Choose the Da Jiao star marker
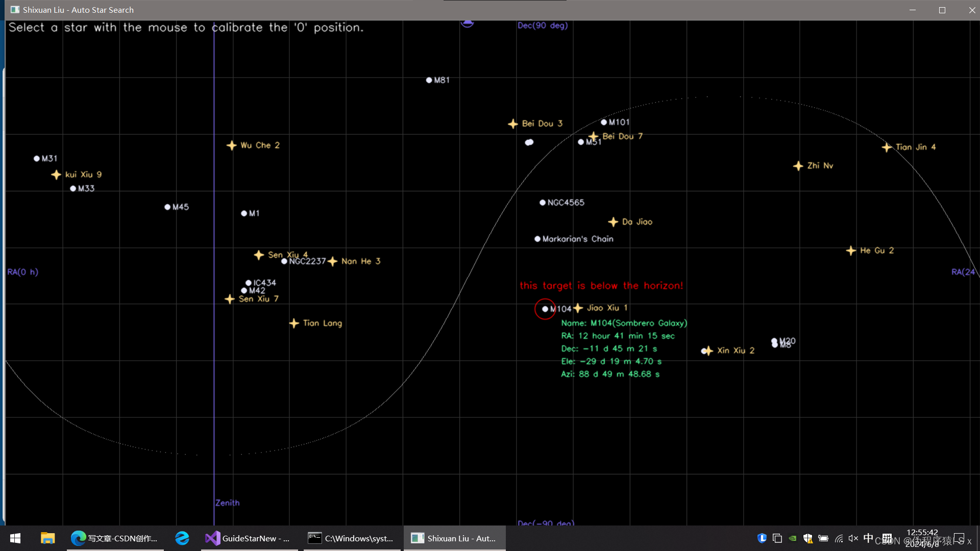The width and height of the screenshot is (980, 551). pyautogui.click(x=613, y=222)
